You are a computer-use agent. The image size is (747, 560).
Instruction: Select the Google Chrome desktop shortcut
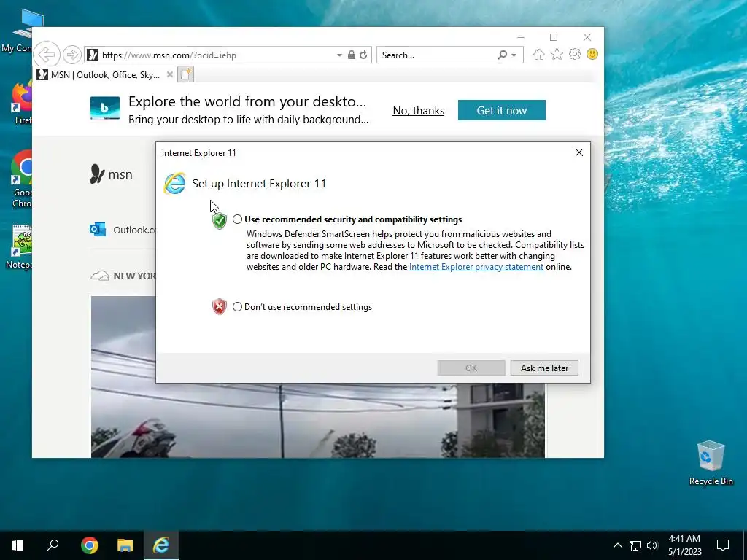pyautogui.click(x=21, y=179)
